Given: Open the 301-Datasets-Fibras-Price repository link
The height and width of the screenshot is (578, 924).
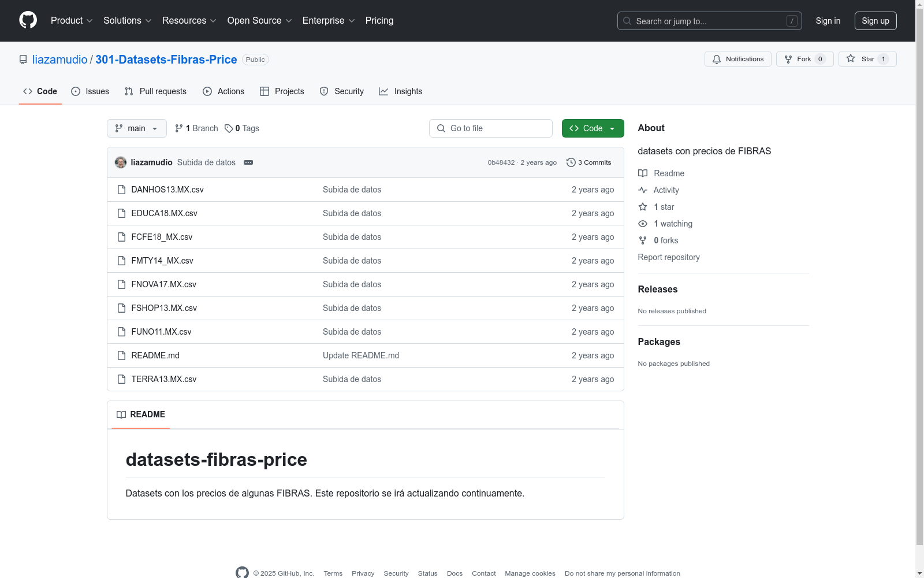Looking at the screenshot, I should coord(166,60).
